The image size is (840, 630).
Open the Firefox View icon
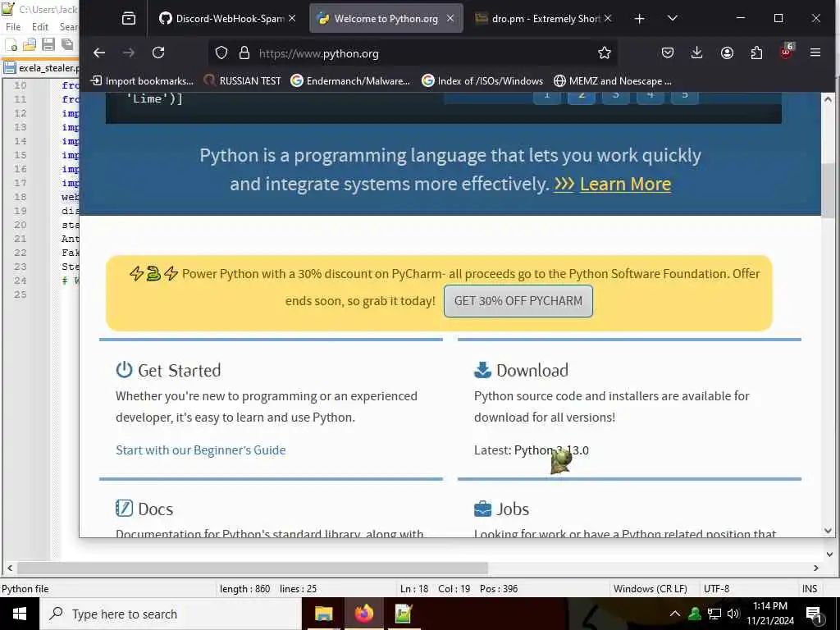[129, 19]
